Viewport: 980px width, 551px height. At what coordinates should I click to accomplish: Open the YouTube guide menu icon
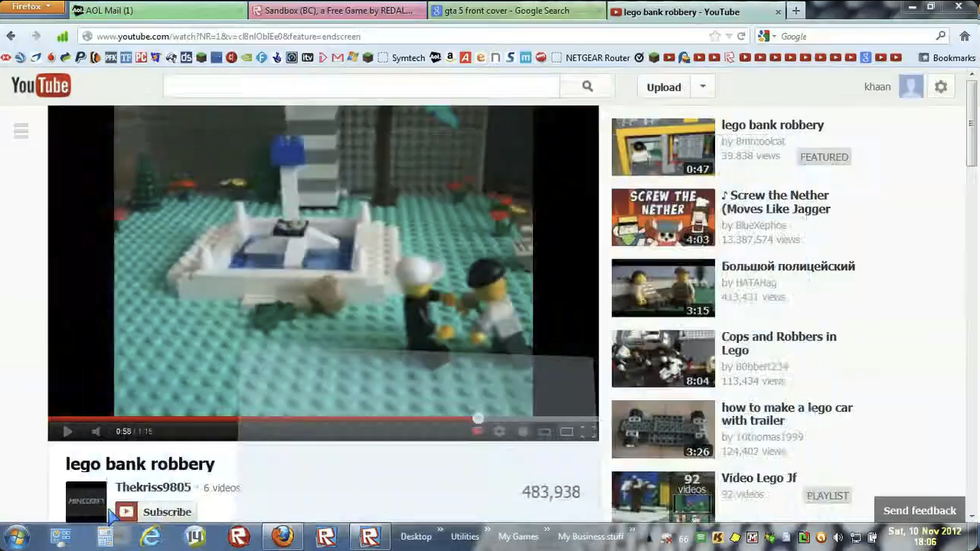click(x=21, y=131)
